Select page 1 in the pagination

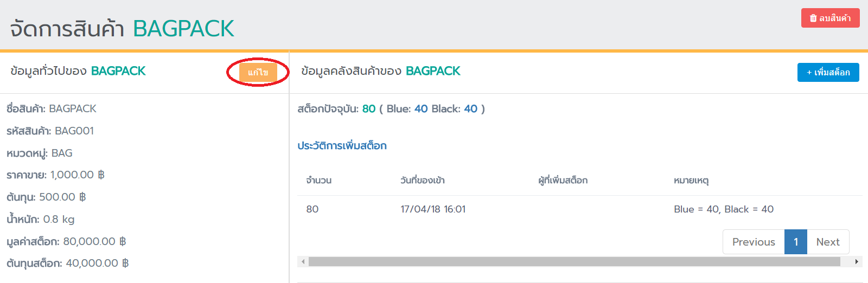tap(795, 242)
